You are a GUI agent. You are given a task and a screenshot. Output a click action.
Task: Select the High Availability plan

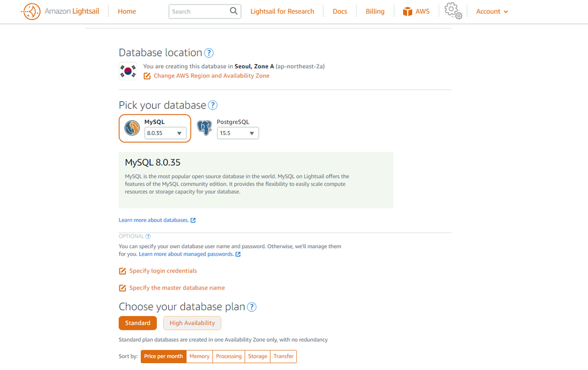(192, 323)
